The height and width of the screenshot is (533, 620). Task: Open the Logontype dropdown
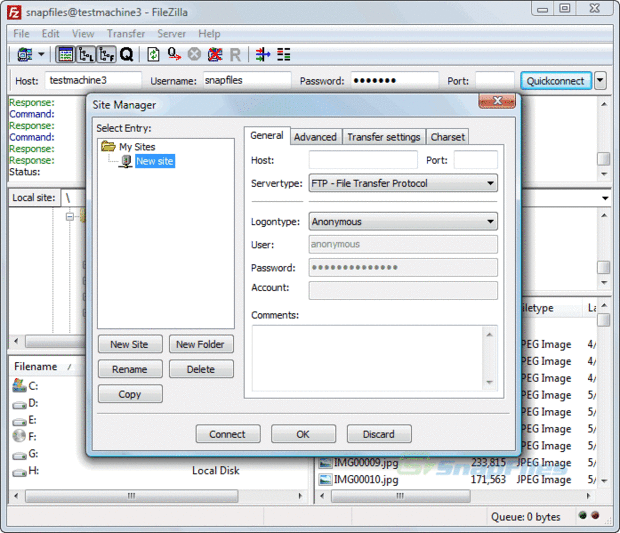pyautogui.click(x=403, y=221)
